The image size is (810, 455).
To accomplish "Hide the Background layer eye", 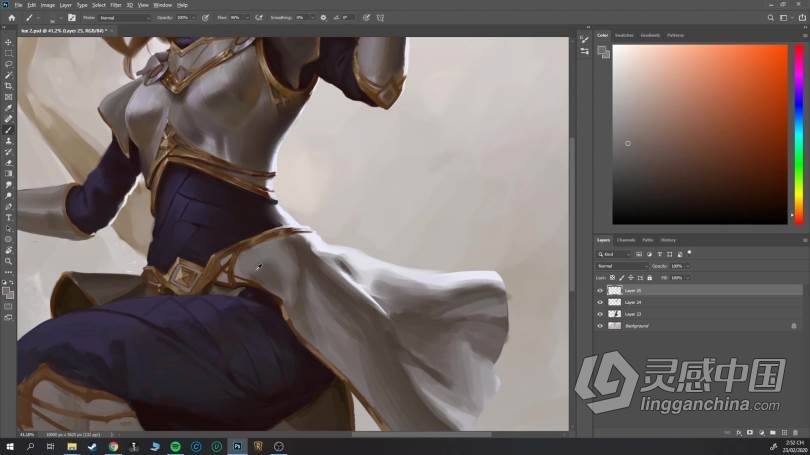I will point(600,326).
